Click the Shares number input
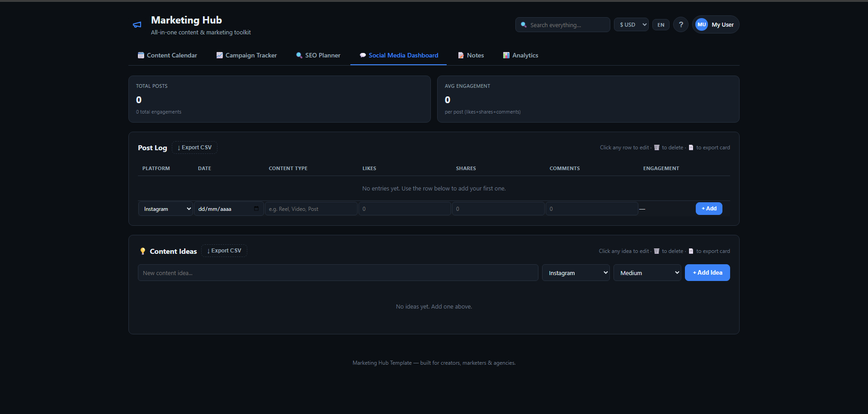 tap(498, 209)
